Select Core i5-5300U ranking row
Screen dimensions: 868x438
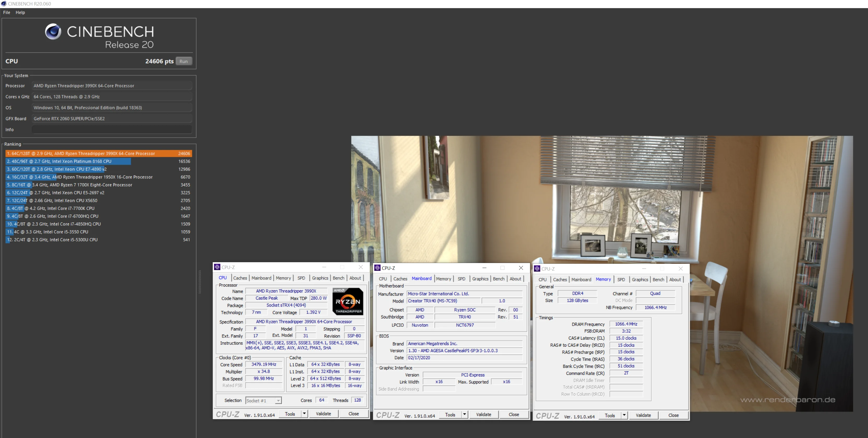(x=99, y=240)
